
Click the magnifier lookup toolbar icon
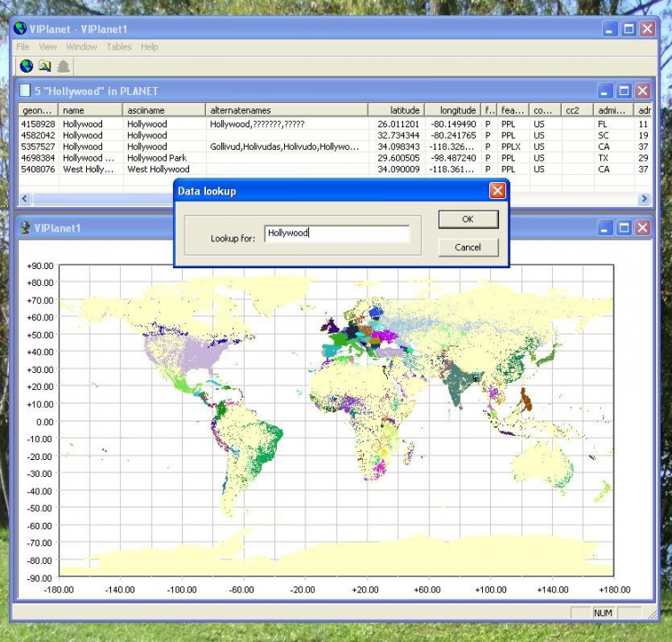click(x=45, y=65)
